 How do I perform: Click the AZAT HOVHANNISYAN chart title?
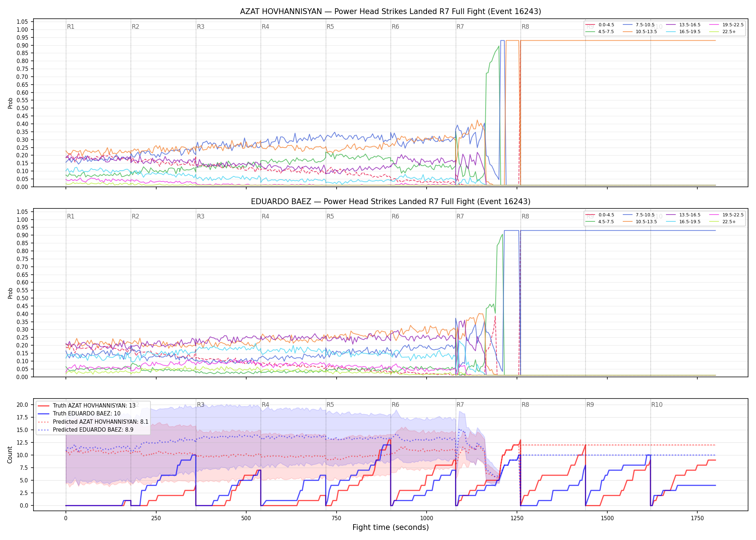point(391,12)
